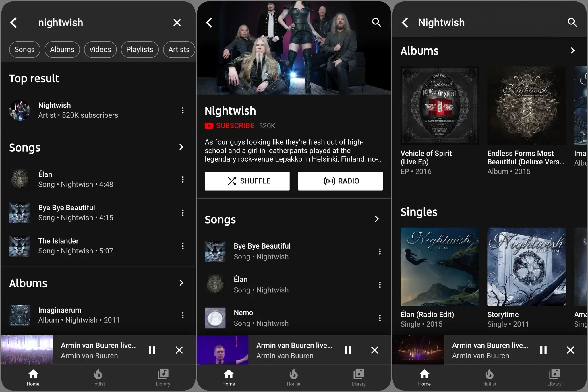The height and width of the screenshot is (392, 588).
Task: Go back from the nightwish search screen
Action: (x=13, y=22)
